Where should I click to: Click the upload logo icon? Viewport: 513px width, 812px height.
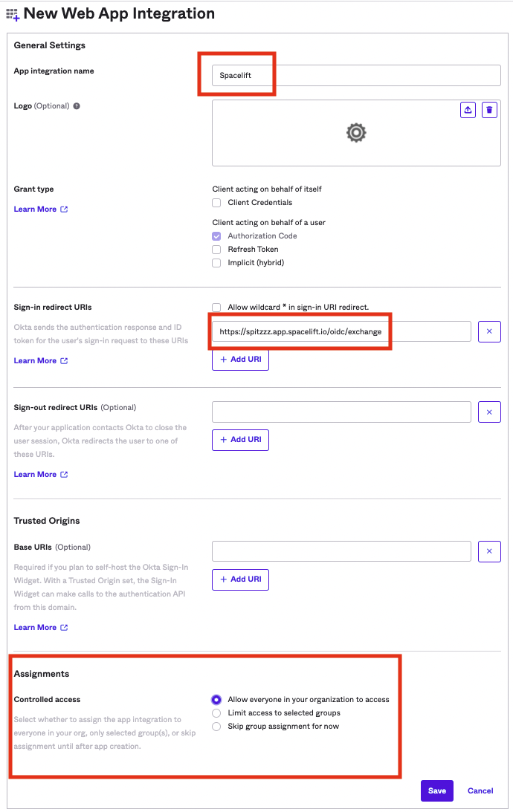[x=468, y=109]
